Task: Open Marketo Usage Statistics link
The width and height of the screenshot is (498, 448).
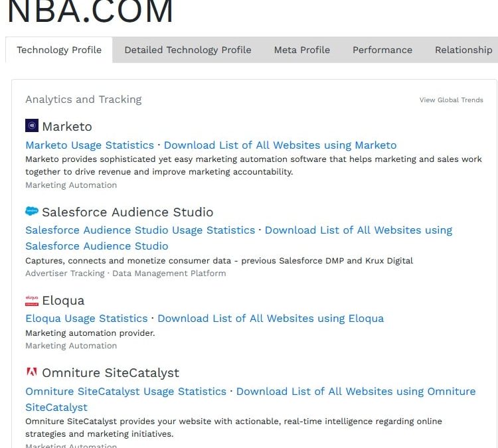Action: [90, 145]
